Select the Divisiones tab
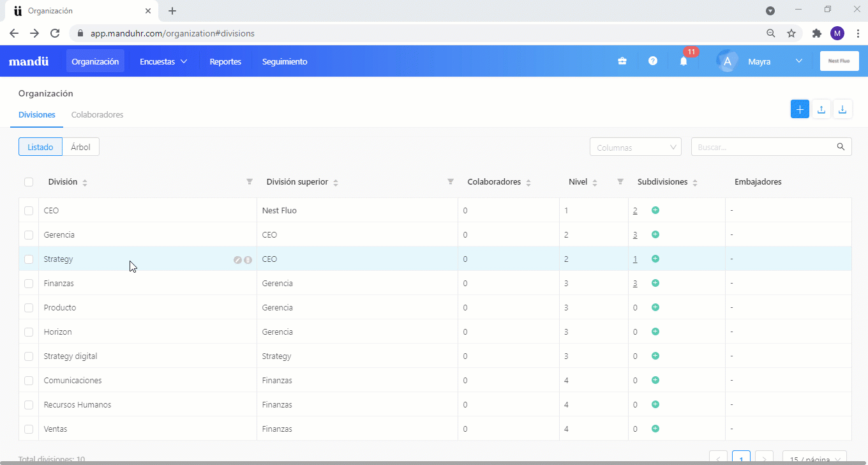The height and width of the screenshot is (465, 868). 37,115
